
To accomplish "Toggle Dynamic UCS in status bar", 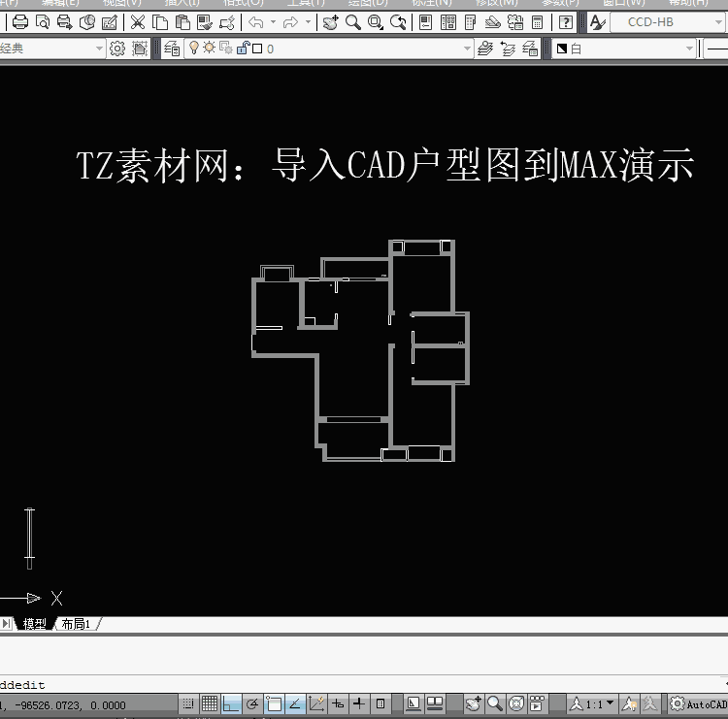I will [x=316, y=704].
